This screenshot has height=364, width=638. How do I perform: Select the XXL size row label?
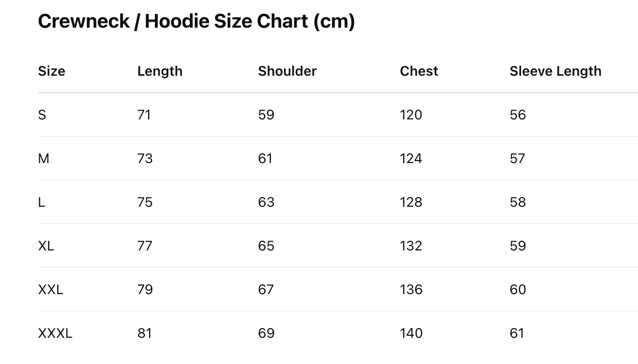click(x=50, y=290)
